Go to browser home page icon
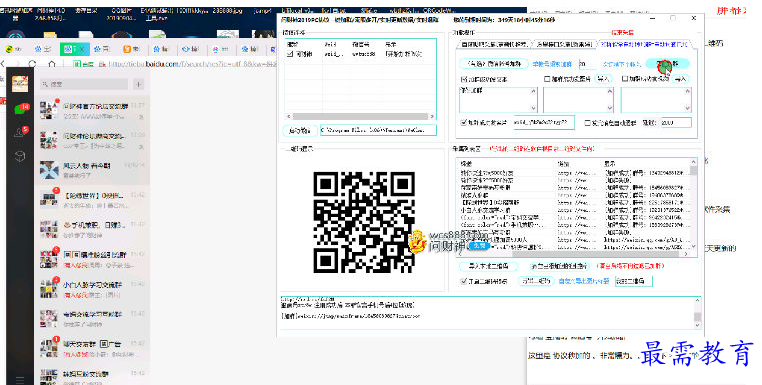The height and width of the screenshot is (385, 762). (x=52, y=64)
